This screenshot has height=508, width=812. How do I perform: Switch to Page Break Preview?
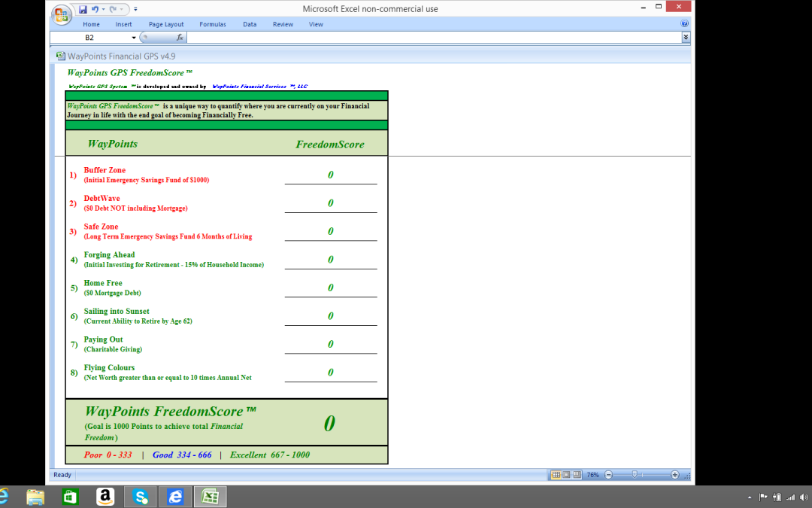pyautogui.click(x=577, y=475)
